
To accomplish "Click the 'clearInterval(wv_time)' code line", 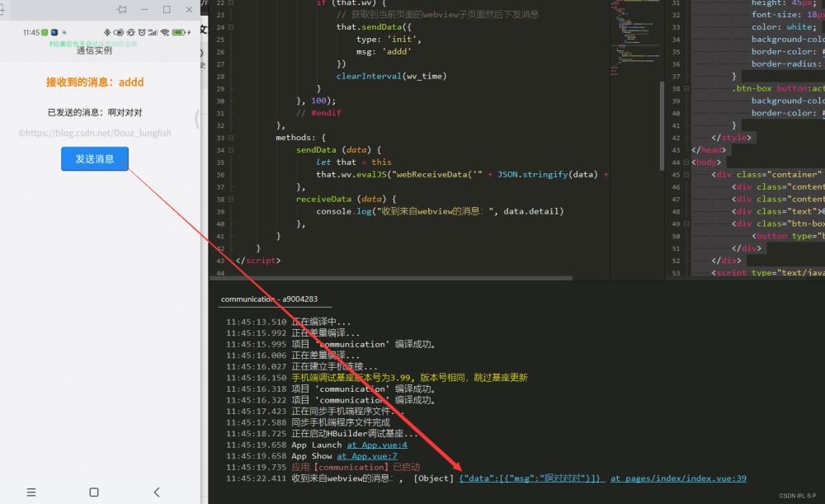I will pyautogui.click(x=391, y=76).
